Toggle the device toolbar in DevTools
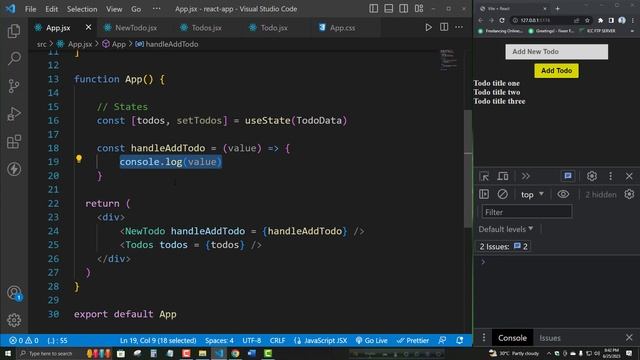Viewport: 640px width, 360px height. coord(503,176)
